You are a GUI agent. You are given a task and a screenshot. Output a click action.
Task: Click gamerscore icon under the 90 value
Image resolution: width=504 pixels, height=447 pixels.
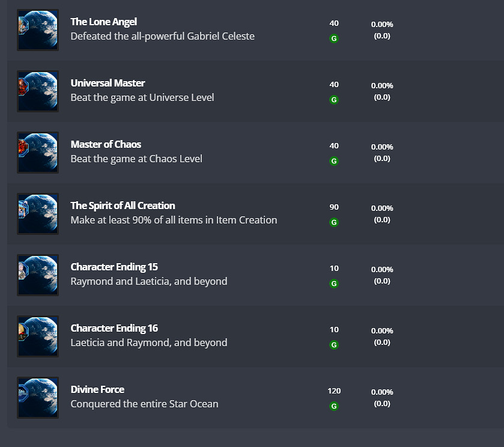[x=334, y=222]
